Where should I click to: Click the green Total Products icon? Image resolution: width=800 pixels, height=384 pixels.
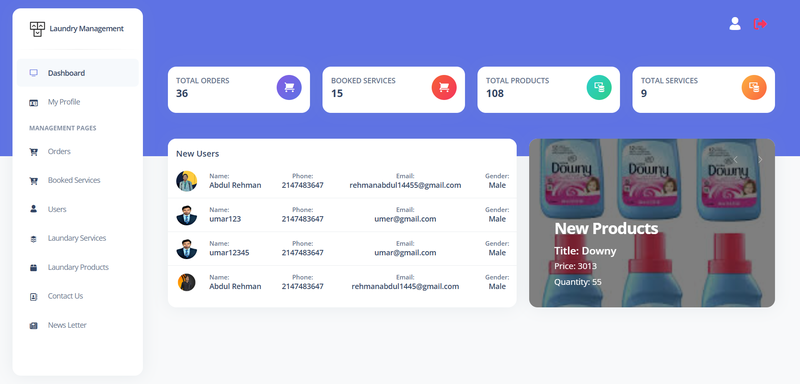click(599, 87)
